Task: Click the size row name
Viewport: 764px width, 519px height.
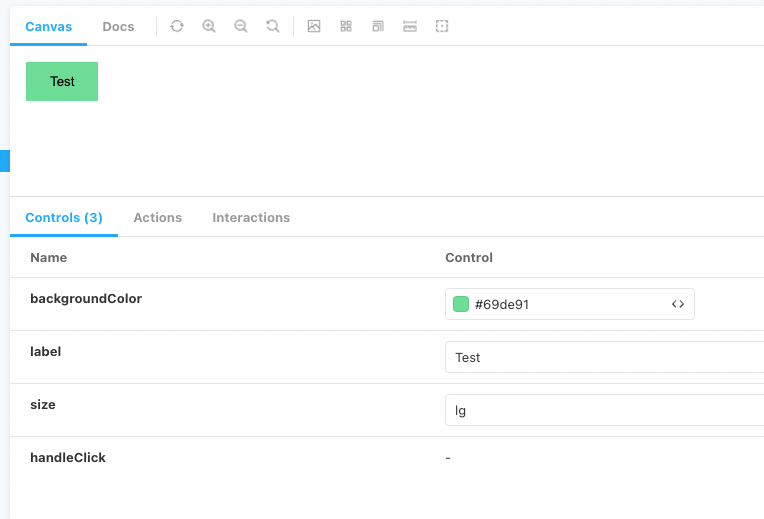Action: click(x=43, y=405)
